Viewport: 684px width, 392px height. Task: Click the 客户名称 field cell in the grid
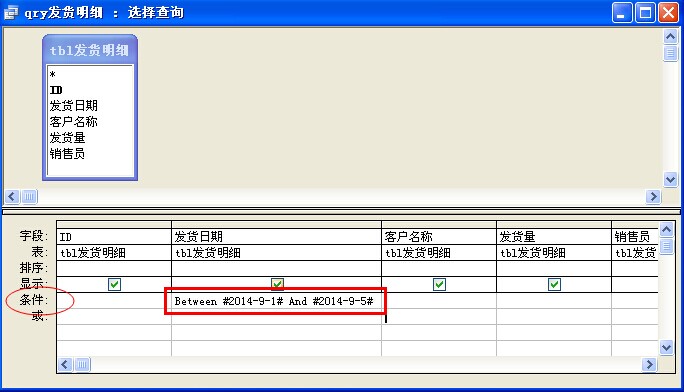[x=439, y=237]
